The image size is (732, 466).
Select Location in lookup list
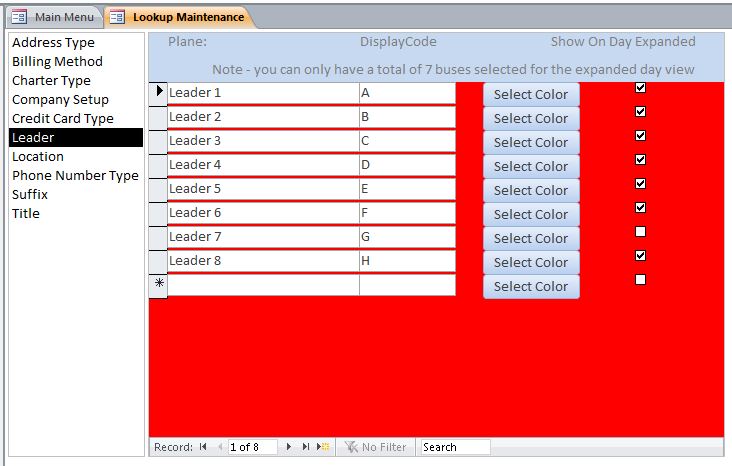[76, 156]
